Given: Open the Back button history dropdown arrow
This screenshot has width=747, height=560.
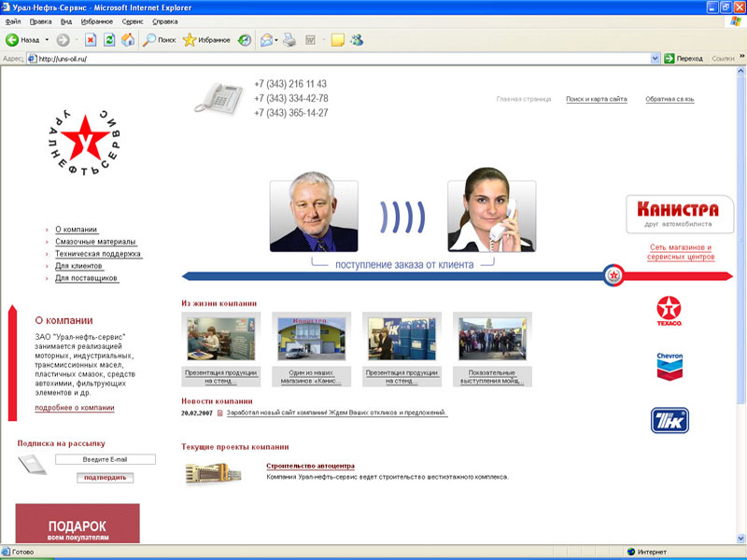Looking at the screenshot, I should click(47, 40).
